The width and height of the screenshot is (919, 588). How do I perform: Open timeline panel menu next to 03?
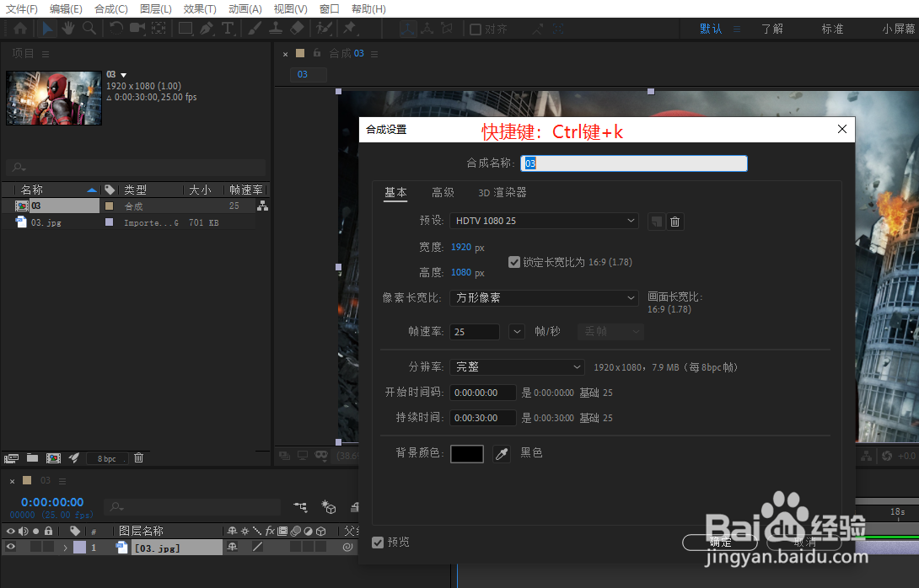point(62,481)
